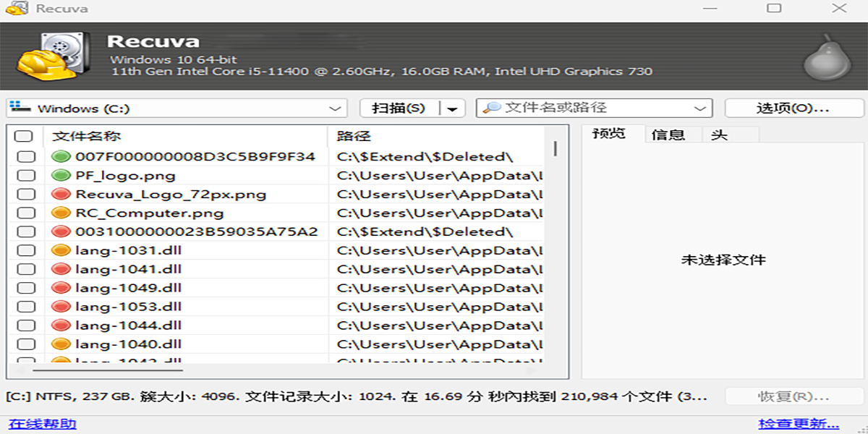Viewport: 868px width, 434px height.
Task: Check the box for 003100000023B59035A75A2
Action: 26,231
